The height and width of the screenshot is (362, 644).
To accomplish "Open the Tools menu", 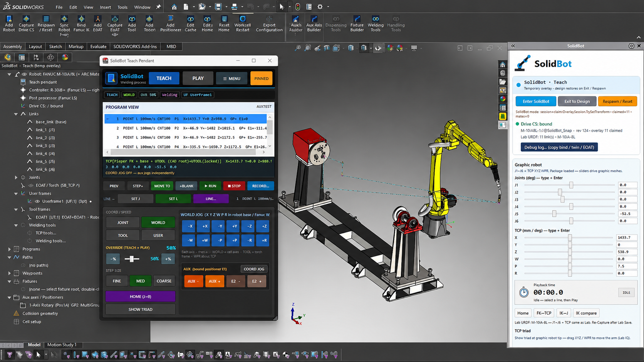I will pyautogui.click(x=122, y=7).
